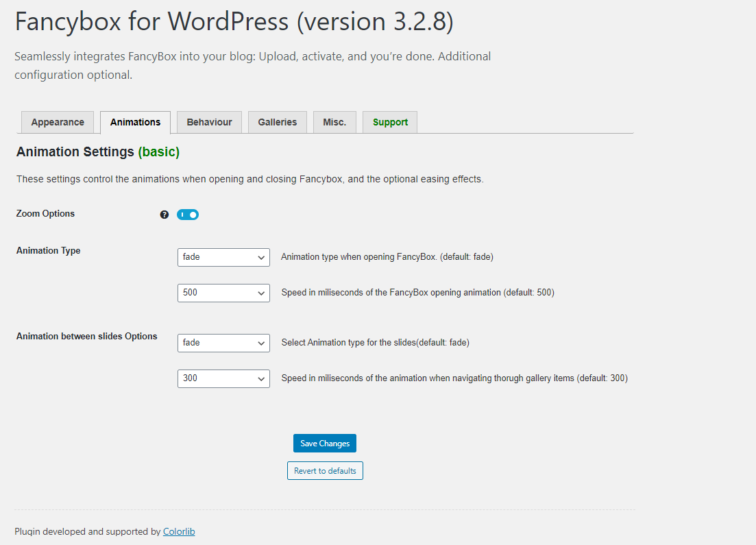
Task: Follow the Colorlib link
Action: point(179,531)
